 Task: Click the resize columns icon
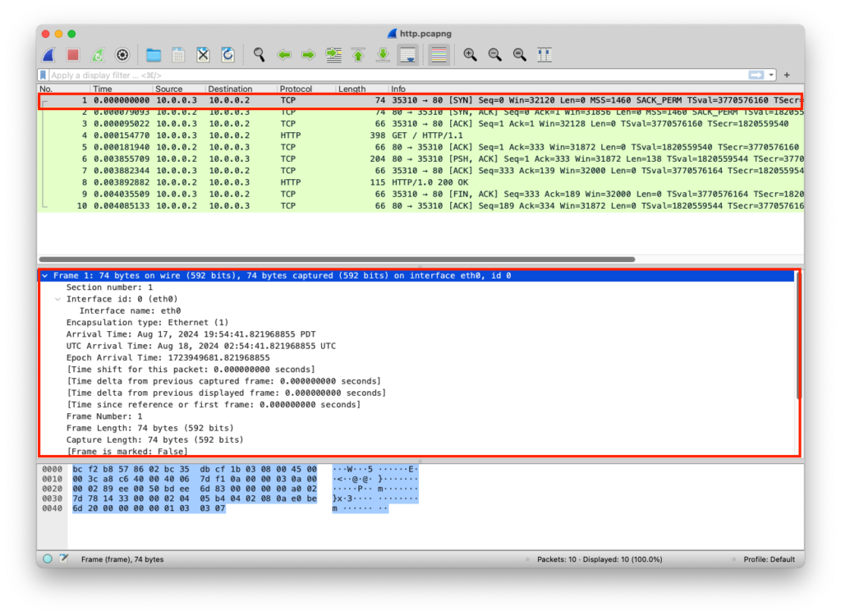[x=544, y=55]
